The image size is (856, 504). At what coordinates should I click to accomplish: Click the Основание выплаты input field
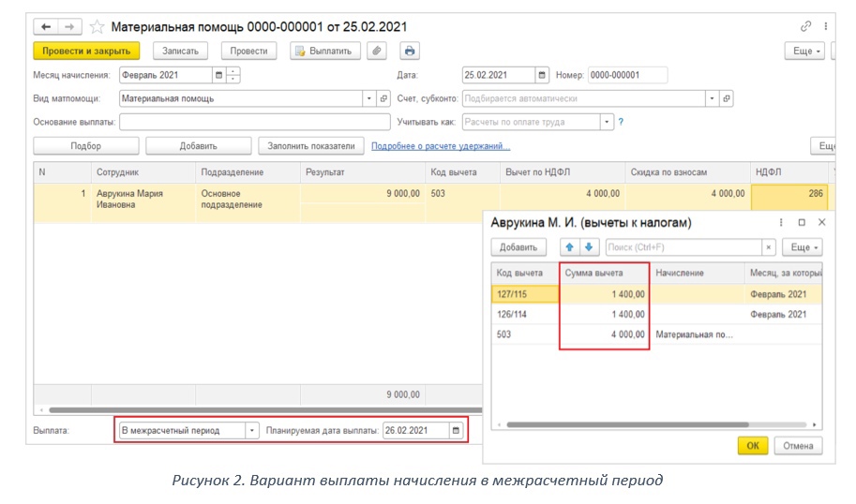point(255,122)
